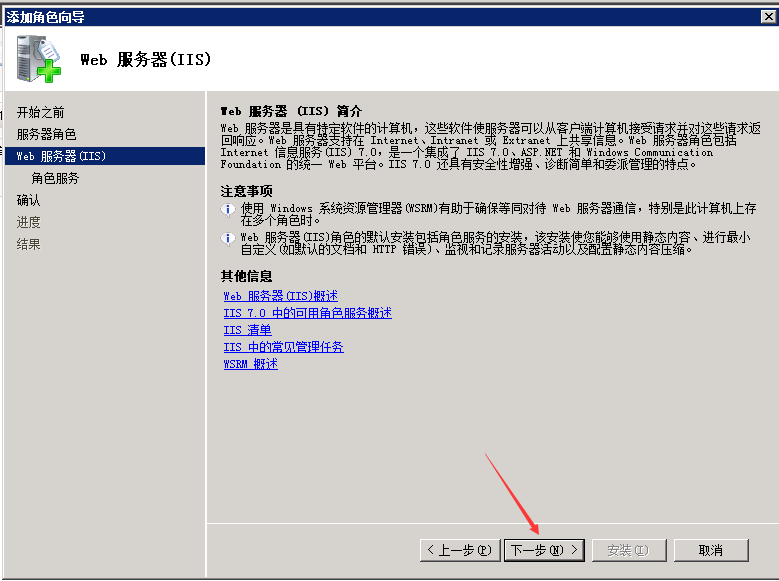Screen dimensions: 779x581
Task: Select Web 服务器(IIS) in the sidebar
Action: [61, 156]
